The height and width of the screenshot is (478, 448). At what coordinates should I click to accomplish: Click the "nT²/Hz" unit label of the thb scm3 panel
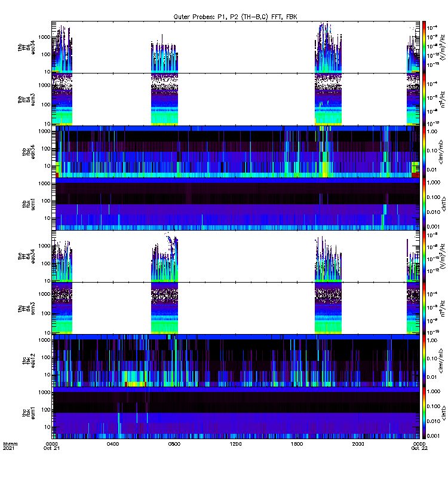pyautogui.click(x=443, y=99)
